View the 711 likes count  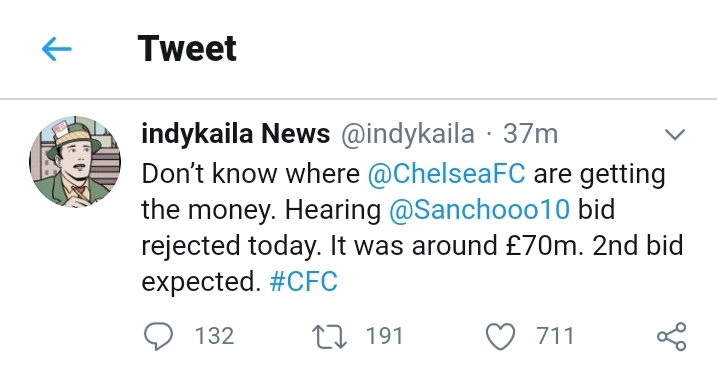pos(555,336)
